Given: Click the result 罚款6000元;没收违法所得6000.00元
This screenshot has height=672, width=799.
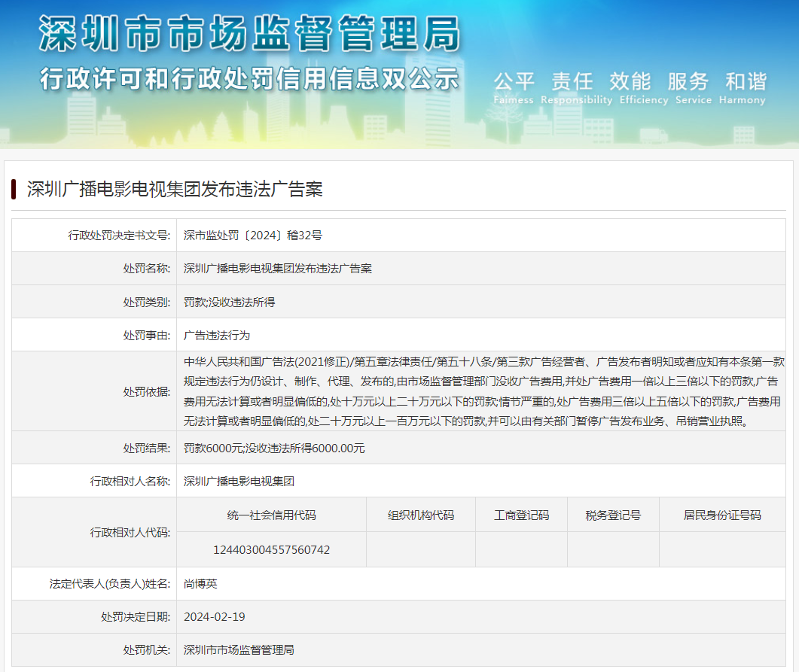Looking at the screenshot, I should pyautogui.click(x=274, y=448).
